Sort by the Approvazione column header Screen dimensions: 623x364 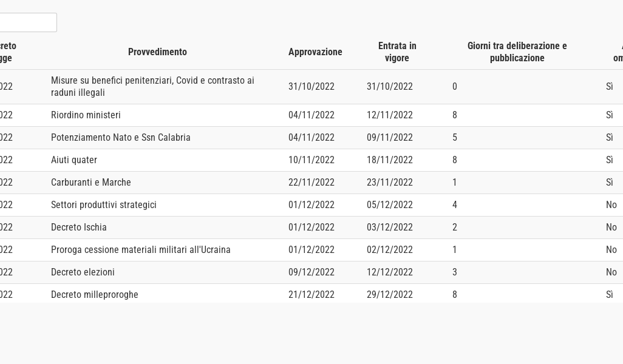tap(315, 52)
